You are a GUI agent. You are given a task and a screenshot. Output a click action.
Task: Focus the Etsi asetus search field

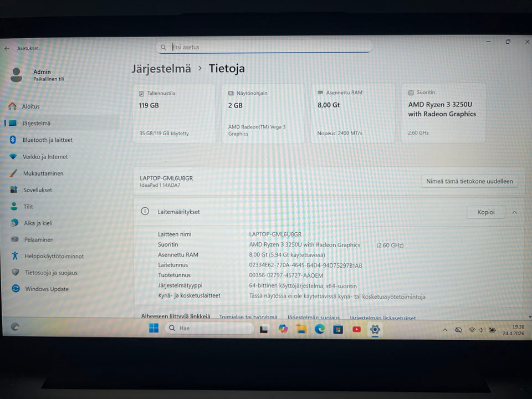coord(265,47)
